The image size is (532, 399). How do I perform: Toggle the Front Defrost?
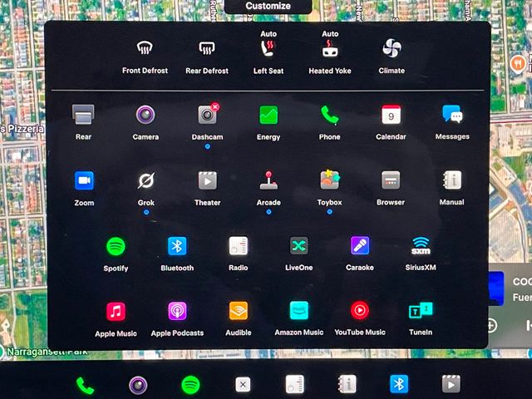(x=145, y=49)
